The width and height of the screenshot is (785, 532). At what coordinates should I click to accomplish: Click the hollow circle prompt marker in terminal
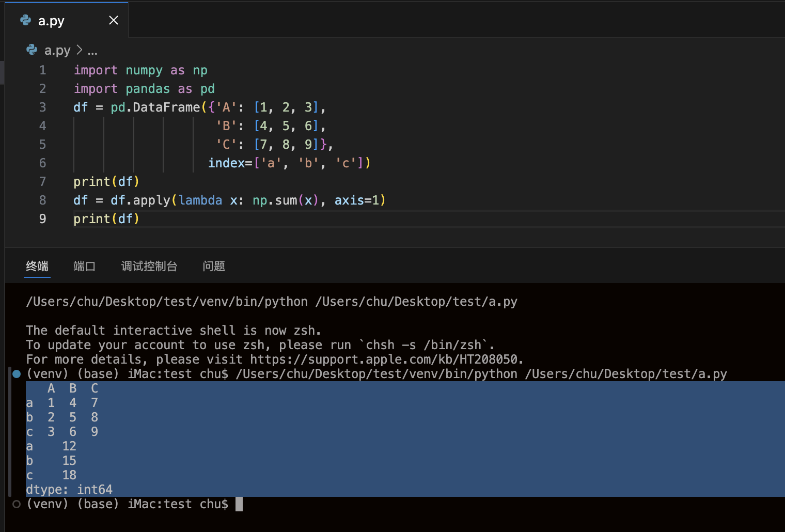[17, 504]
